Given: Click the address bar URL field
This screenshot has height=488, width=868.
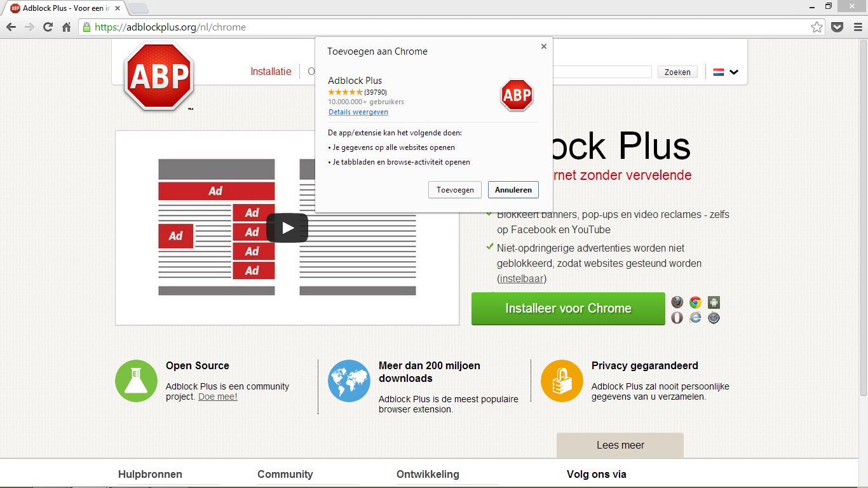Looking at the screenshot, I should point(451,27).
